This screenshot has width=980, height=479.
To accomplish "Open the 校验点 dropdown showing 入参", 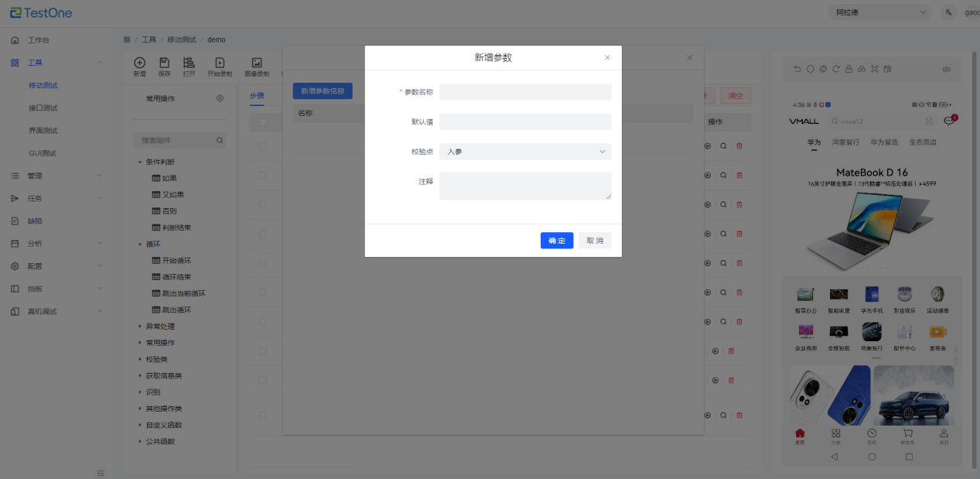I will click(x=524, y=152).
